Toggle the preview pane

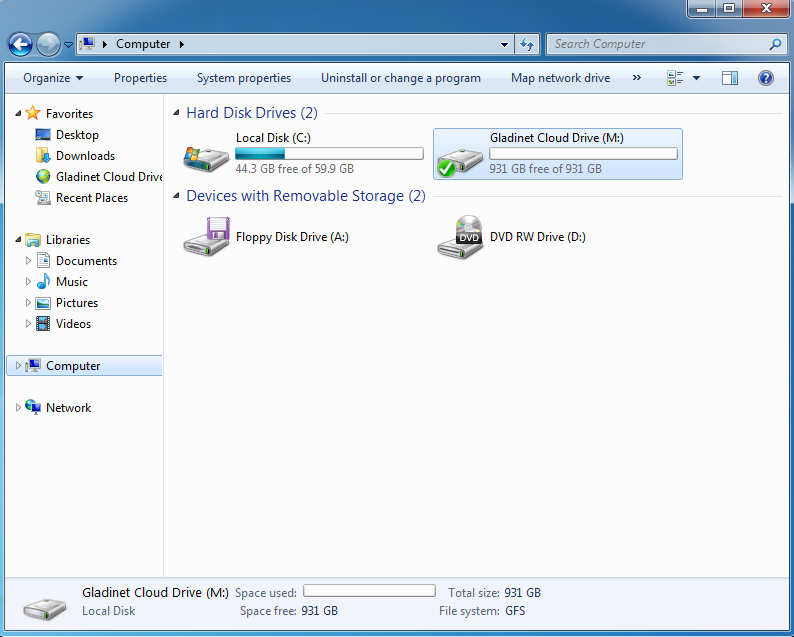coord(730,78)
